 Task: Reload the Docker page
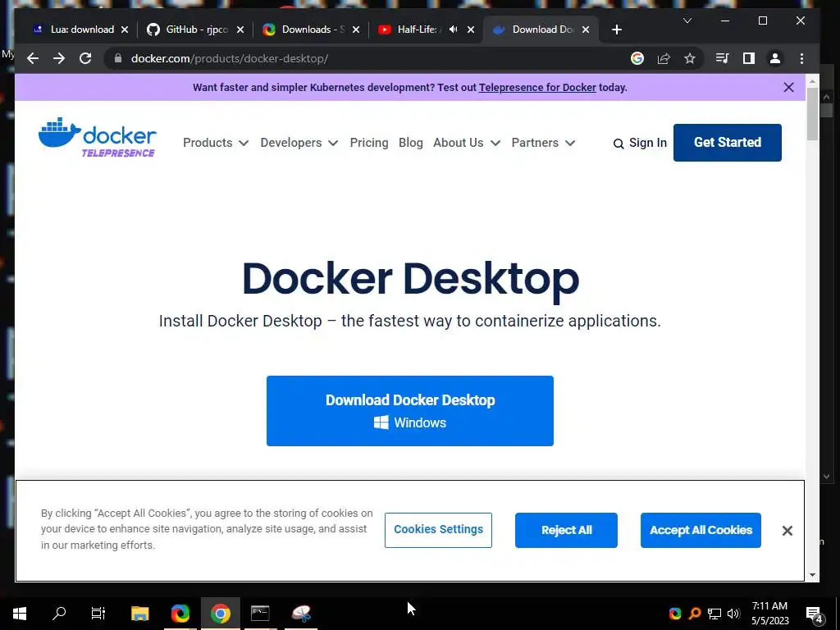pyautogui.click(x=85, y=58)
